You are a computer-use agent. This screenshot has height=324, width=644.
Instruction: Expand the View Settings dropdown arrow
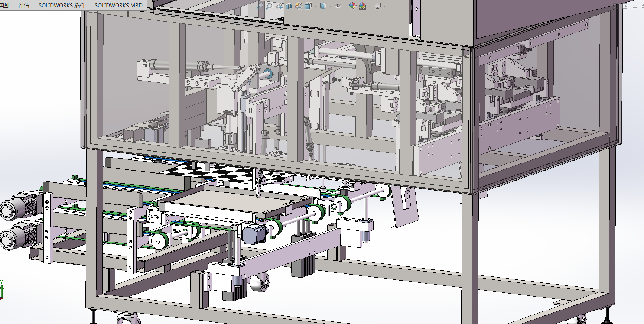(x=384, y=6)
